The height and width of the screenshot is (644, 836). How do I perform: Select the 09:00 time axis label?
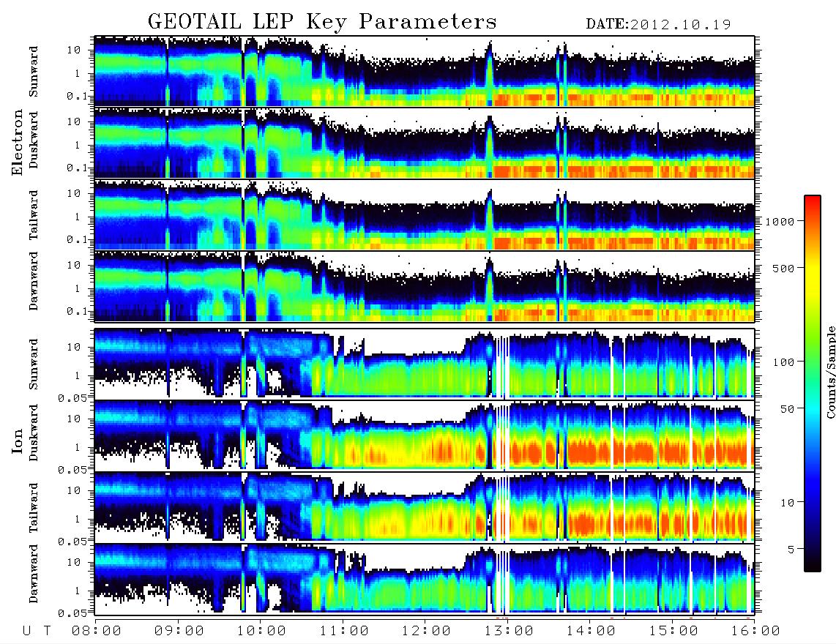point(179,631)
